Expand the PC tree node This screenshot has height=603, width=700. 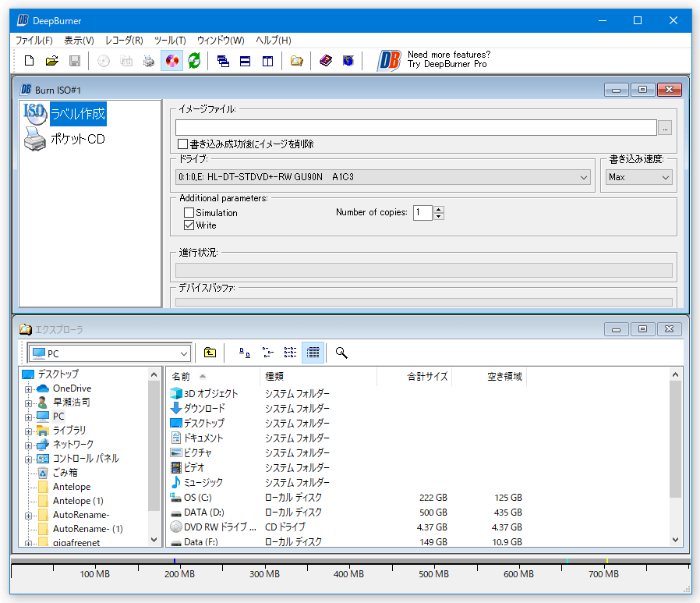28,417
